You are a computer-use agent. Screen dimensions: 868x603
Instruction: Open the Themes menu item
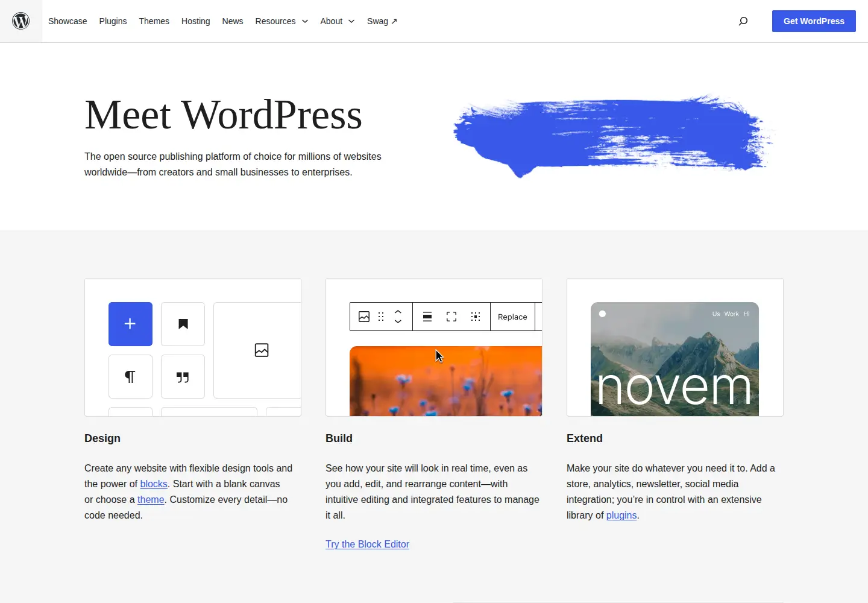coord(154,21)
